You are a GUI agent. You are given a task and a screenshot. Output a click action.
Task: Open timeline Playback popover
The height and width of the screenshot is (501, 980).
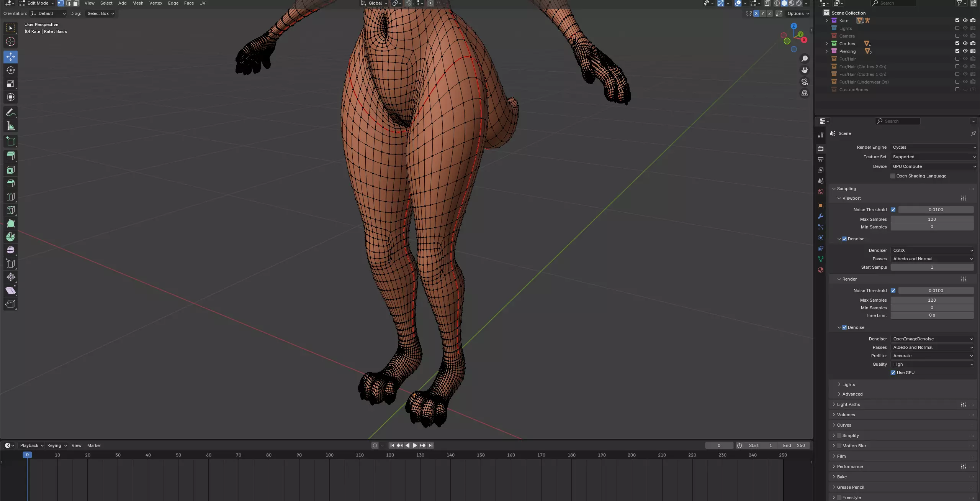click(32, 445)
